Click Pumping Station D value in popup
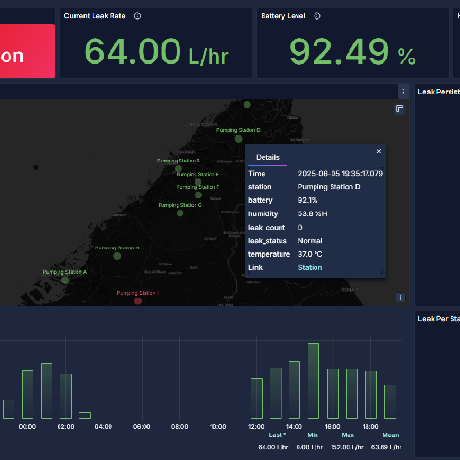The height and width of the screenshot is (460, 460). point(329,187)
